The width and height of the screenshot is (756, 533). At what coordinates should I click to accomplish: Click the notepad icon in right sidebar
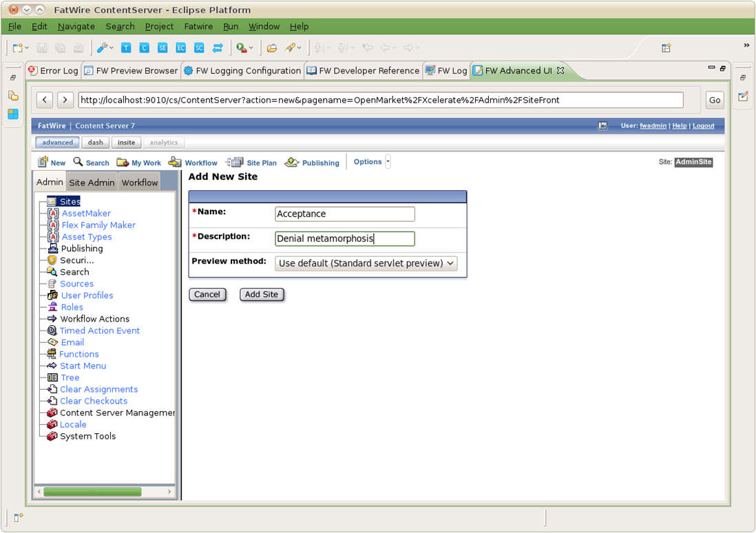tap(743, 96)
